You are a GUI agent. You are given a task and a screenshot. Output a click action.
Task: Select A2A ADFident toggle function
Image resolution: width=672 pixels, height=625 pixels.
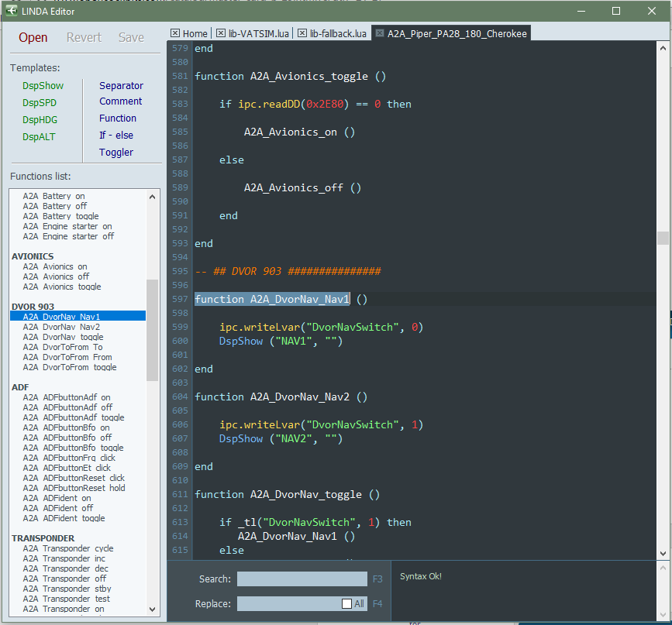(x=64, y=518)
